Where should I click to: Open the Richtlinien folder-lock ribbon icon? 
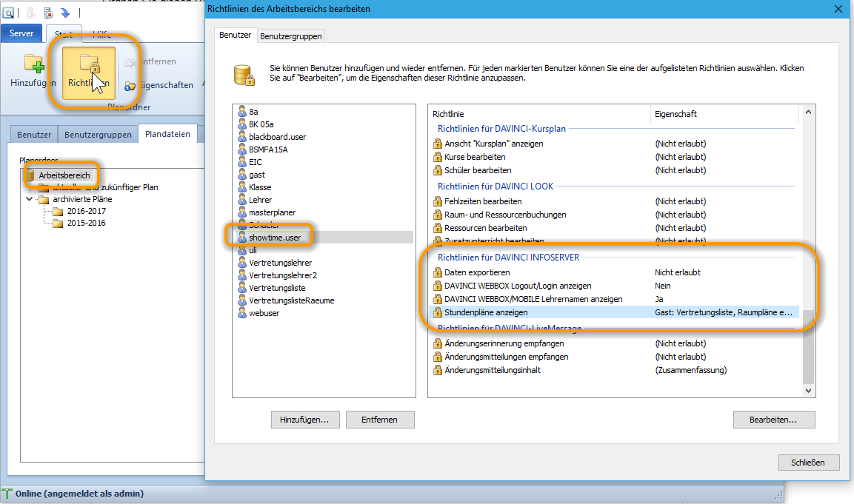pyautogui.click(x=90, y=64)
